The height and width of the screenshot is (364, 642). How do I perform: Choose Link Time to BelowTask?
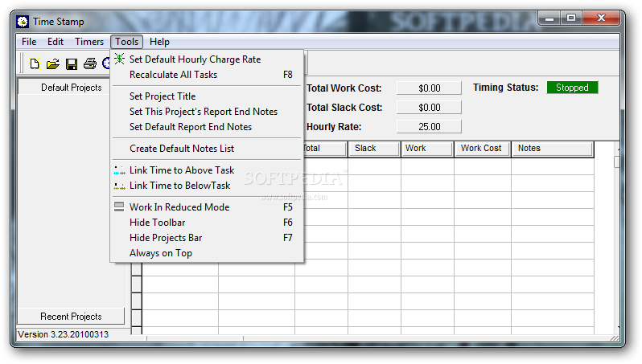208,186
